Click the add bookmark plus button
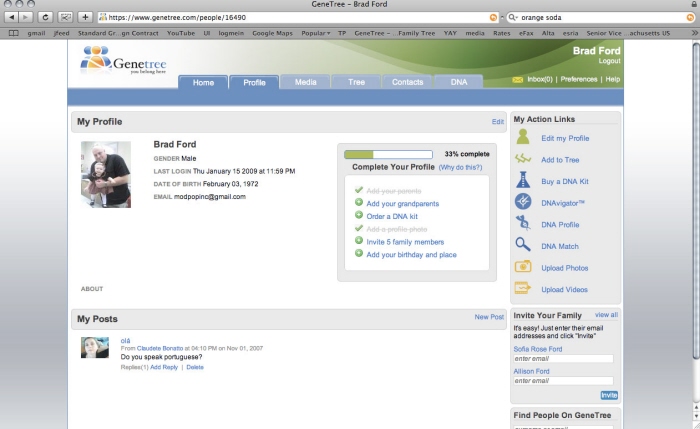Screen dimensions: 700x429 pyautogui.click(x=85, y=17)
